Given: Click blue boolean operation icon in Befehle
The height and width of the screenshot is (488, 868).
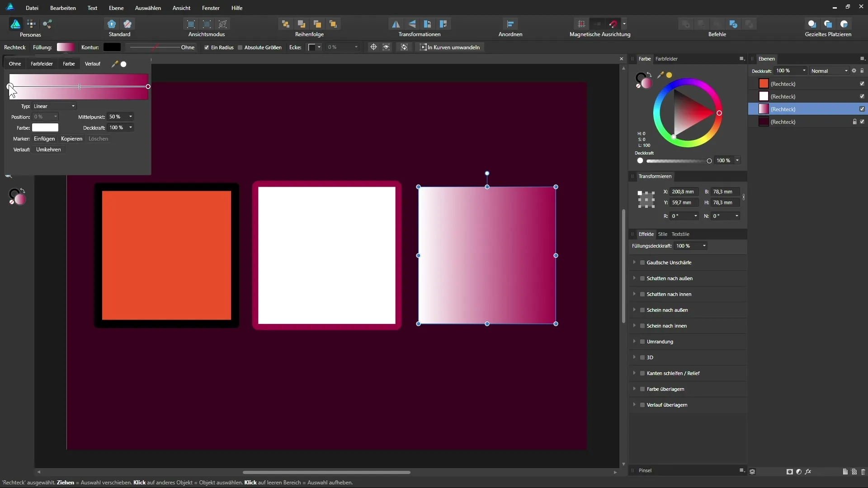Looking at the screenshot, I should [733, 24].
